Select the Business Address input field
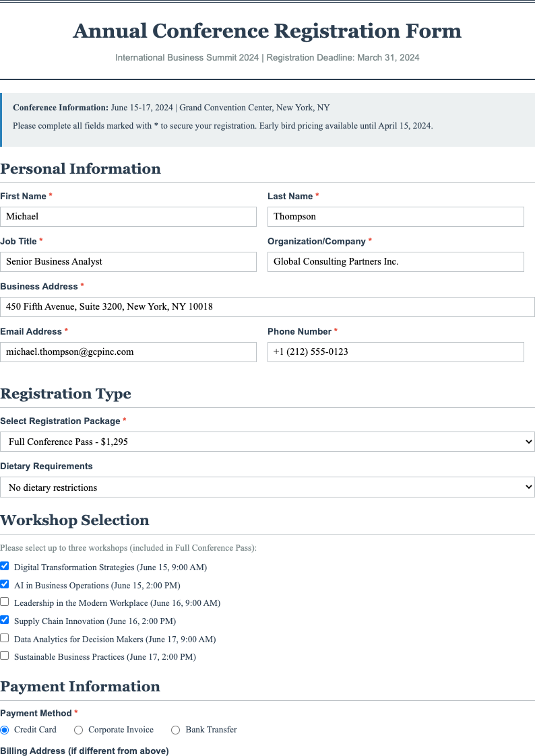535x756 pixels. point(267,306)
